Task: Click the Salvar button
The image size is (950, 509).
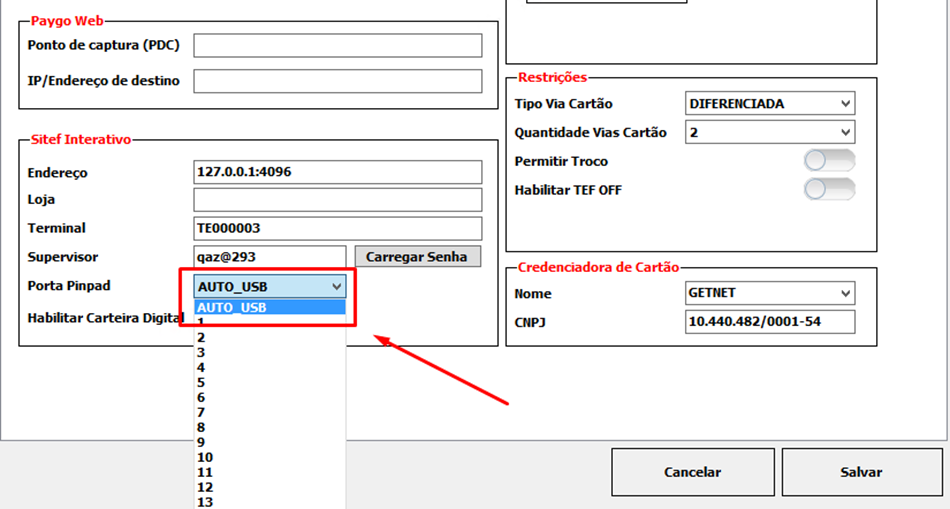Action: coord(861,472)
